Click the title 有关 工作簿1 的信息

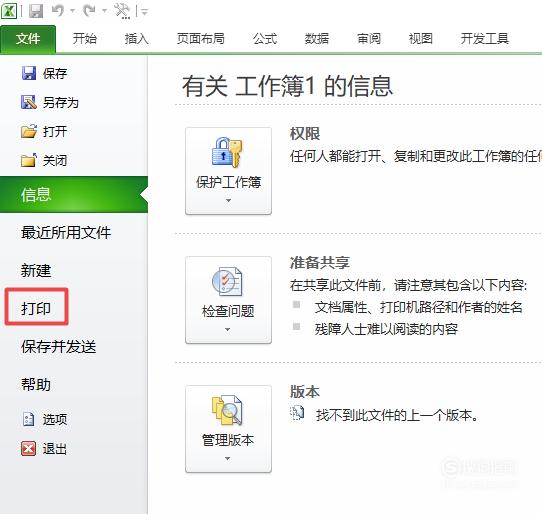click(x=288, y=86)
